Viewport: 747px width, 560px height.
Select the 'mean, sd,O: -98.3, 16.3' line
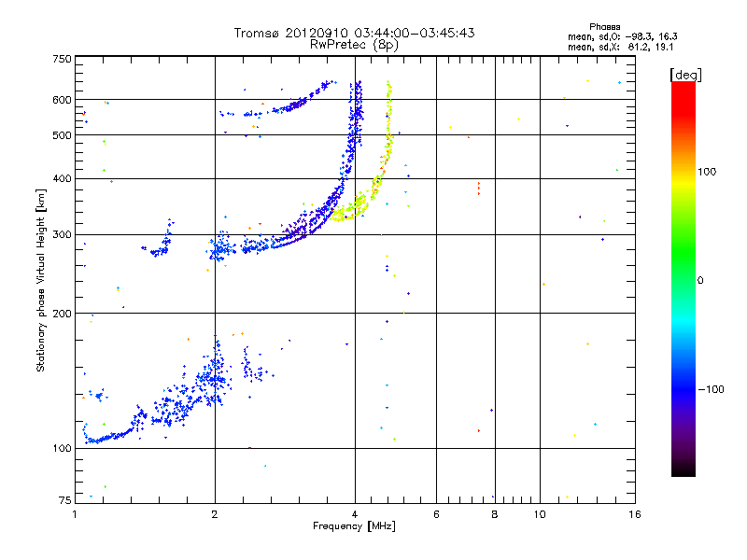tap(623, 36)
